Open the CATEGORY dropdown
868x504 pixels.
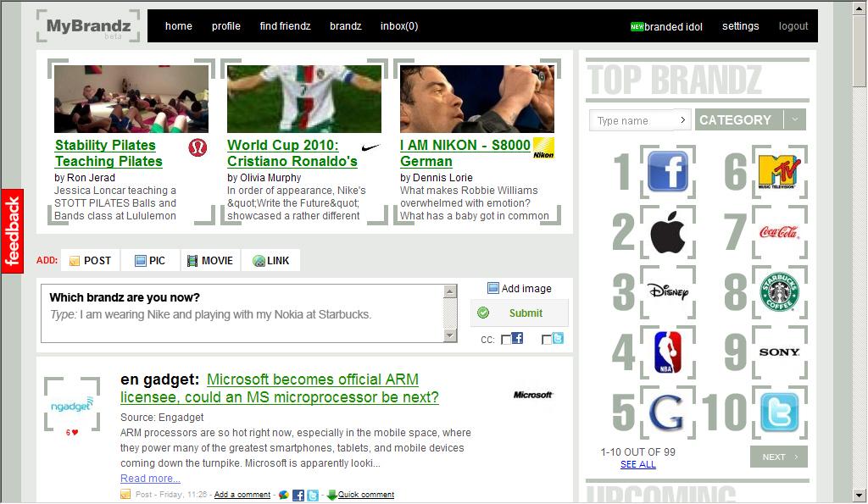point(750,119)
